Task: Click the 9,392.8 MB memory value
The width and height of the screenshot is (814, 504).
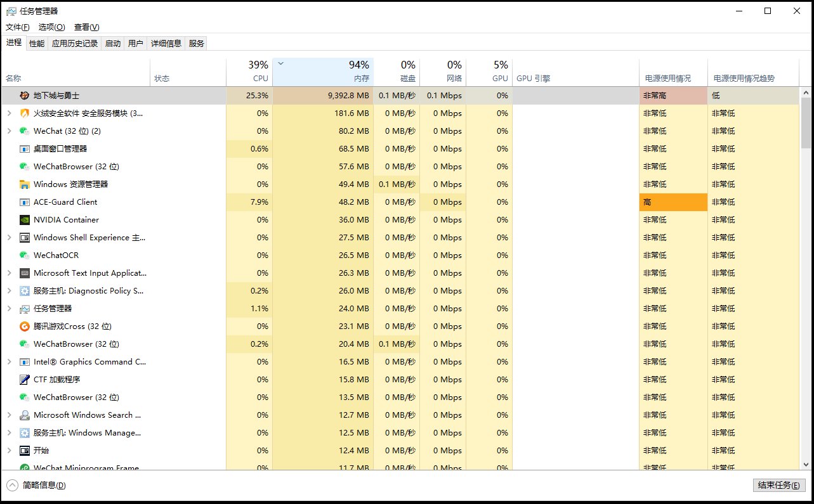Action: pyautogui.click(x=348, y=95)
